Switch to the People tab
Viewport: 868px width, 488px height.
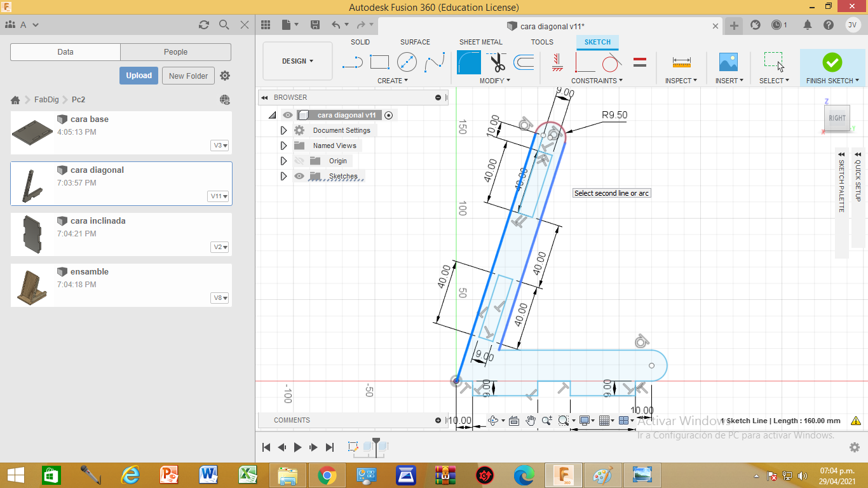pos(175,52)
